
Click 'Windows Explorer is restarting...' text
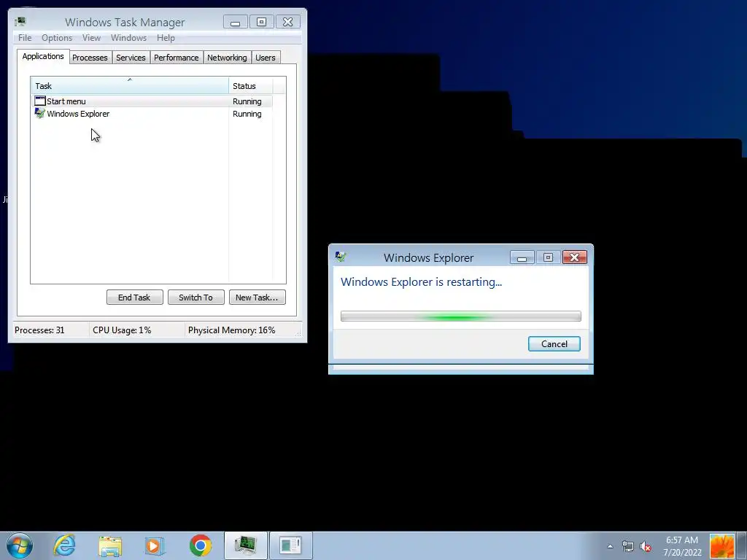coord(421,282)
